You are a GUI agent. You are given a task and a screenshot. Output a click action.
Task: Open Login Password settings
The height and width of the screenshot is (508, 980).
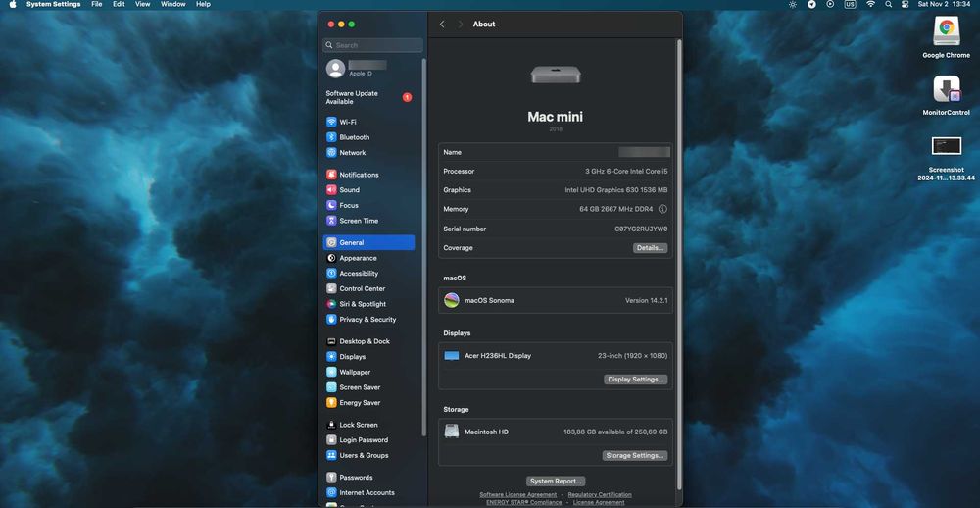click(x=368, y=439)
